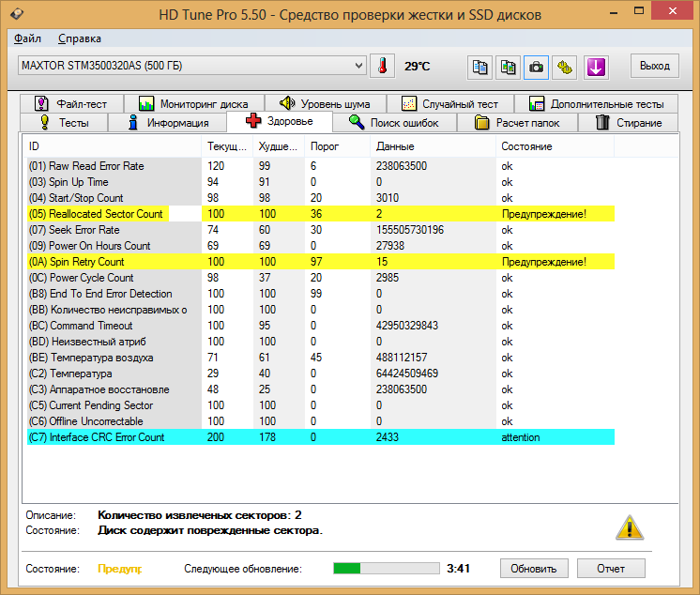This screenshot has width=700, height=595.
Task: Select the (C3) Аппаратное восстановле row
Action: click(x=321, y=389)
